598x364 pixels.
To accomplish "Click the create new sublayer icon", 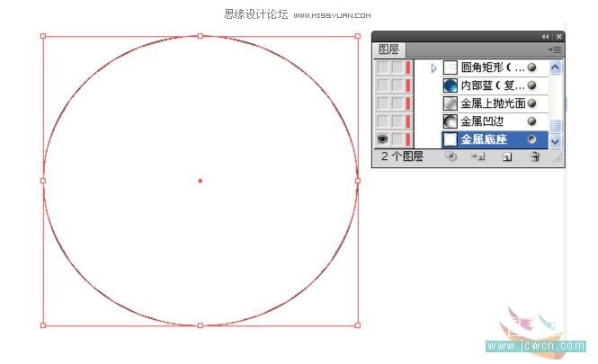I will 478,156.
